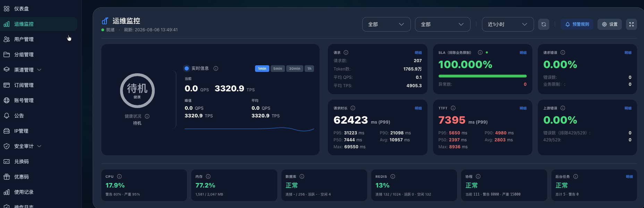644x208 pixels.
Task: Click info icon beside 健康状况
Action: tap(147, 116)
